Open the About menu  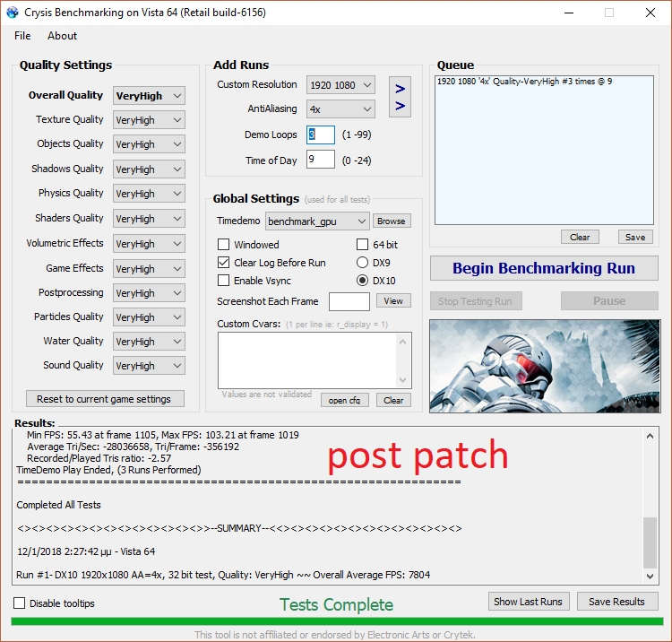(63, 36)
